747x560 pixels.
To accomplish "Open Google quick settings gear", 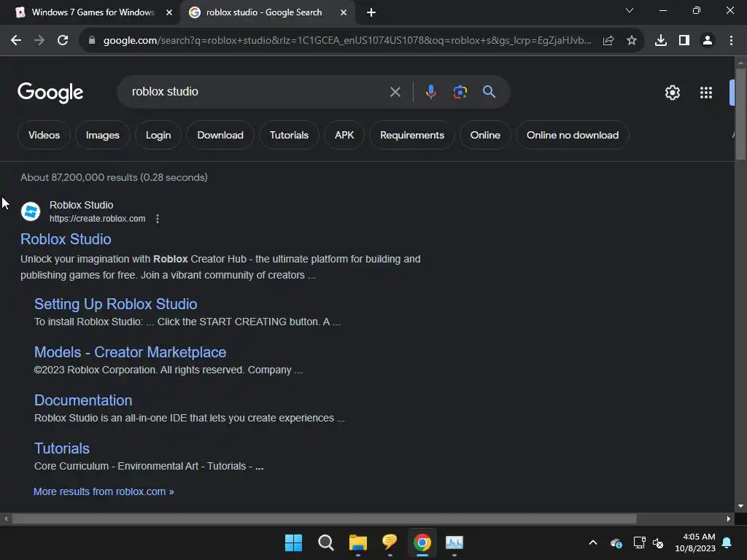I will click(672, 93).
